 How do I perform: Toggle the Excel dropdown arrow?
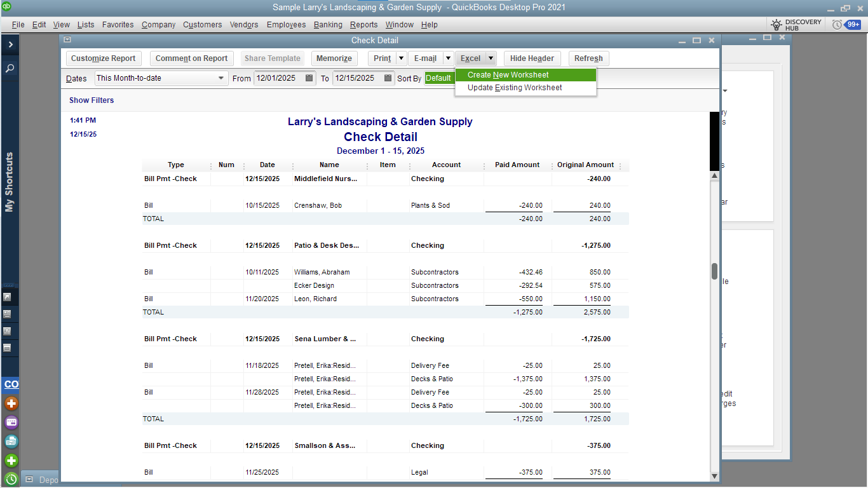pyautogui.click(x=491, y=58)
